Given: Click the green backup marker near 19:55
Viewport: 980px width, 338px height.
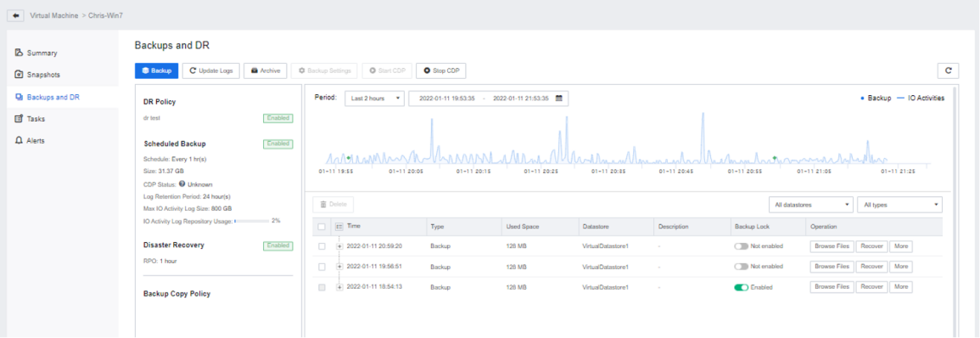Looking at the screenshot, I should pyautogui.click(x=349, y=158).
